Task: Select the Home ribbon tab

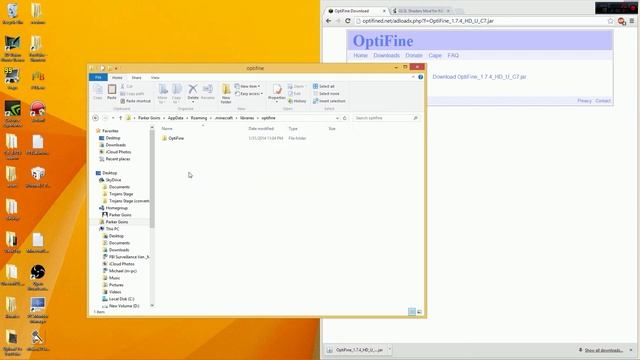Action: [117, 78]
